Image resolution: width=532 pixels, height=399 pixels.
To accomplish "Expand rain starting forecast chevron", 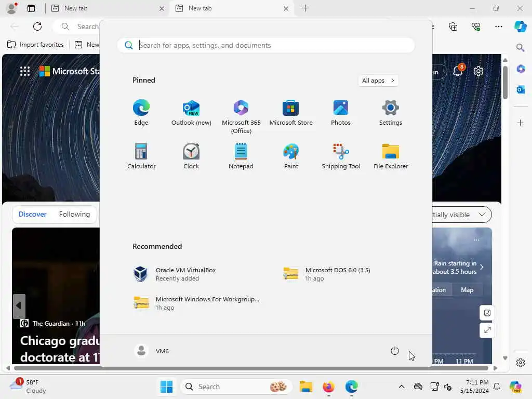I will (482, 268).
